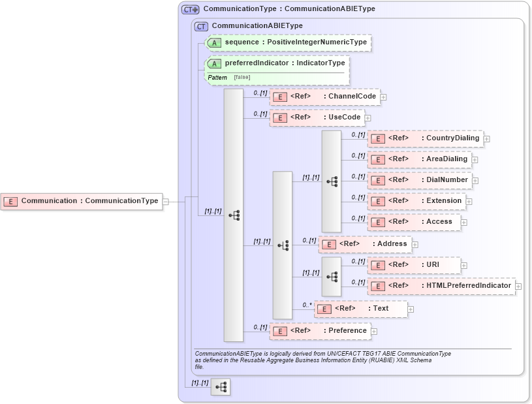This screenshot has height=404, width=532.
Task: Click the small compositor icon at diagram bottom
Action: pyautogui.click(x=221, y=386)
